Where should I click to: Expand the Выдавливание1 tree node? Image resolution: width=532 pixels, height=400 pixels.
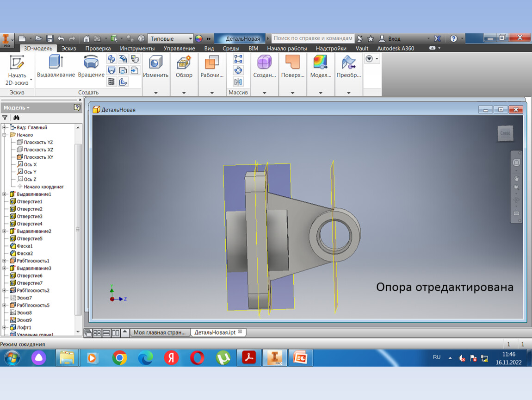[x=5, y=194]
